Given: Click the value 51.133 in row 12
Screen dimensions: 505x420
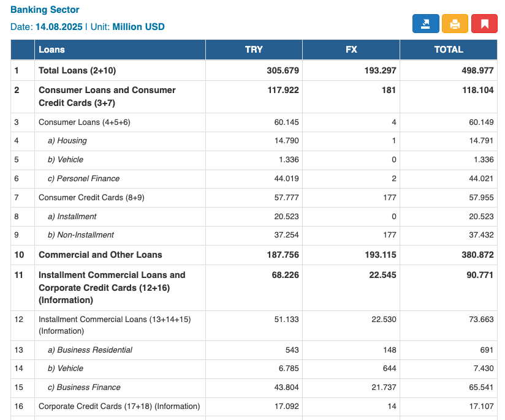Looking at the screenshot, I should pyautogui.click(x=286, y=320).
